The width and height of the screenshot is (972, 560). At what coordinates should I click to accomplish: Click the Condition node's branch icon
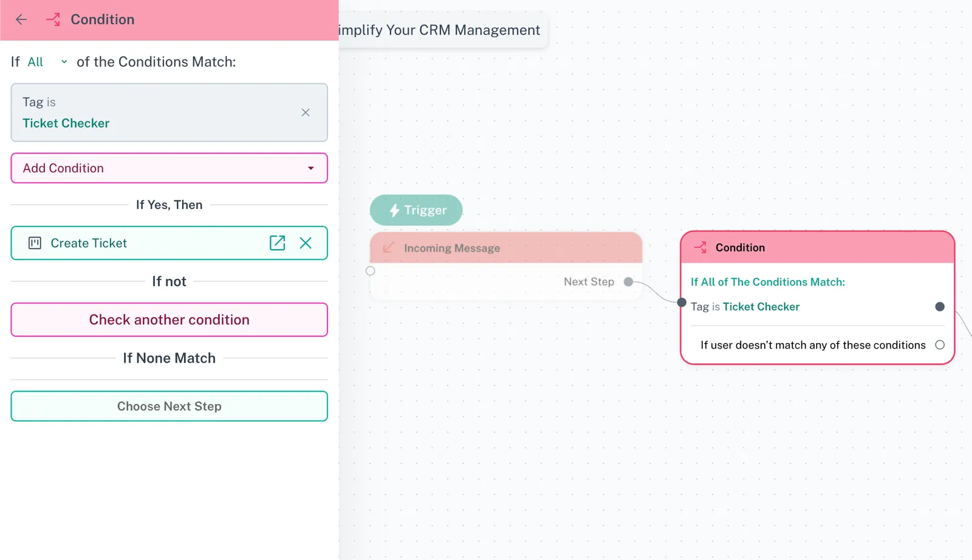700,247
